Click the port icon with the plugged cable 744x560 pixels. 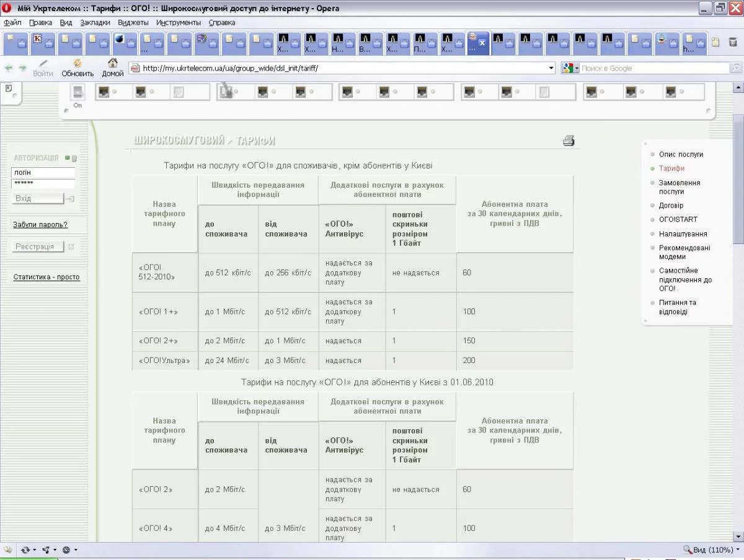226,92
